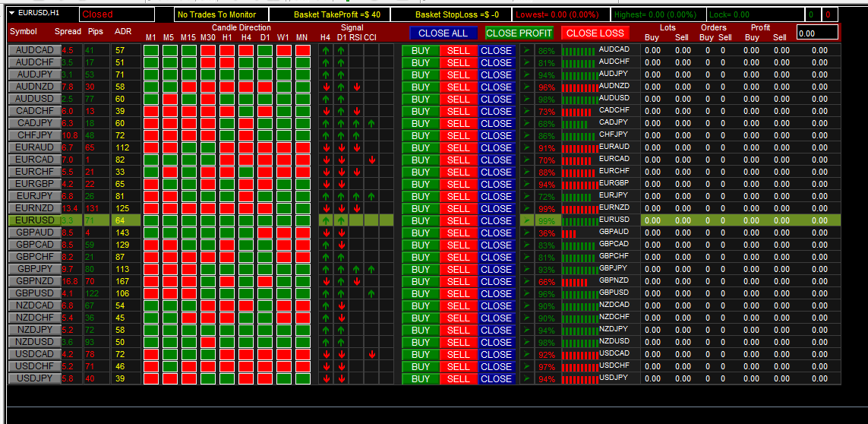Click the H4 down-arrow signal for AUDNZD
This screenshot has height=424, width=868.
click(x=327, y=87)
